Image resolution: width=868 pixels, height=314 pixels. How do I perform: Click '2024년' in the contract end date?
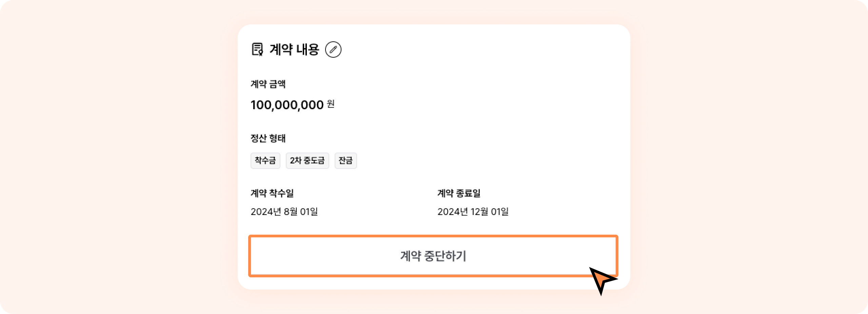[x=452, y=212]
